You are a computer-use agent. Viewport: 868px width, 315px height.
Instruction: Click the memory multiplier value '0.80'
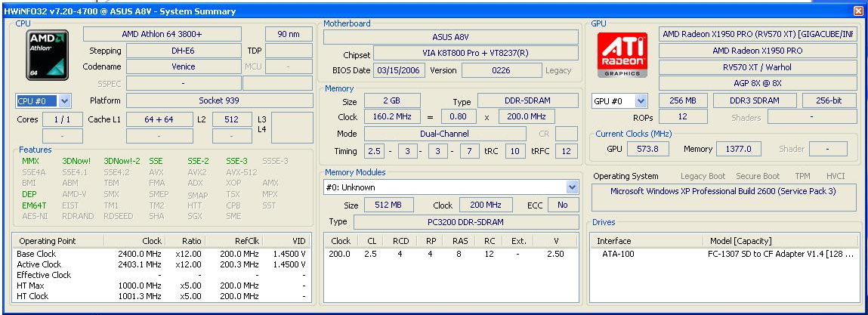[x=459, y=117]
